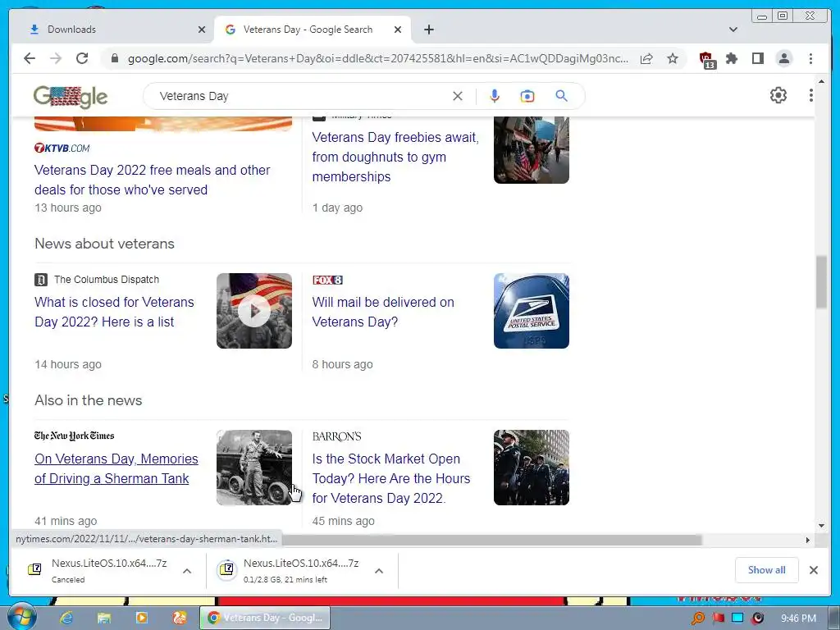Switch to the Downloads tab

coord(112,30)
